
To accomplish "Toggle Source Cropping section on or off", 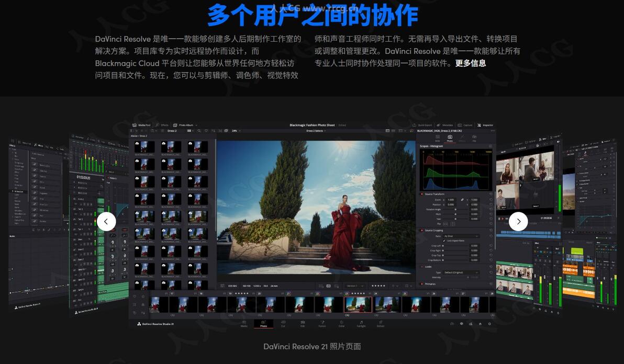I will [422, 230].
